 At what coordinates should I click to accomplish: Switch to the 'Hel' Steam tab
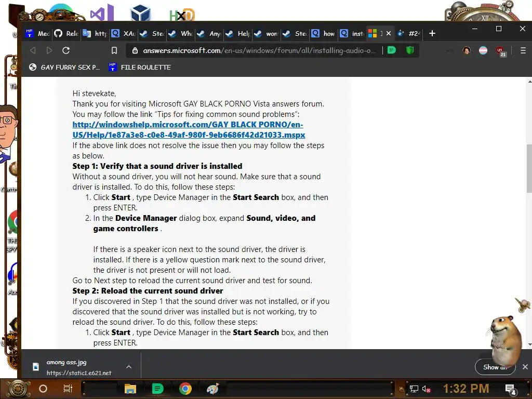tap(237, 33)
